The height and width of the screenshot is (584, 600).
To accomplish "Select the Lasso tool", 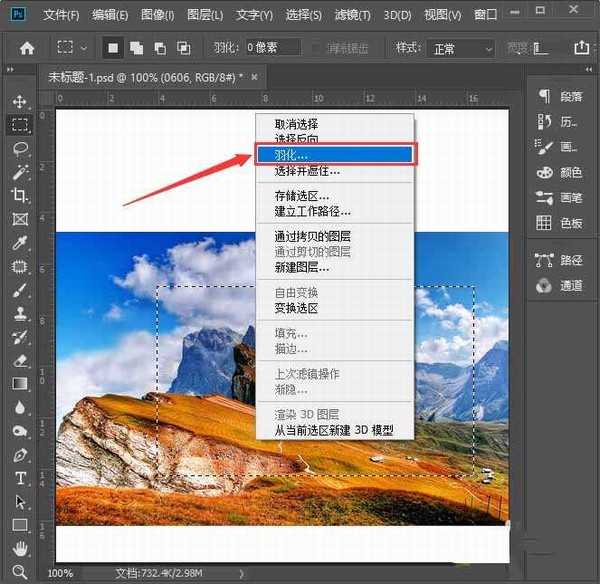I will tap(20, 149).
